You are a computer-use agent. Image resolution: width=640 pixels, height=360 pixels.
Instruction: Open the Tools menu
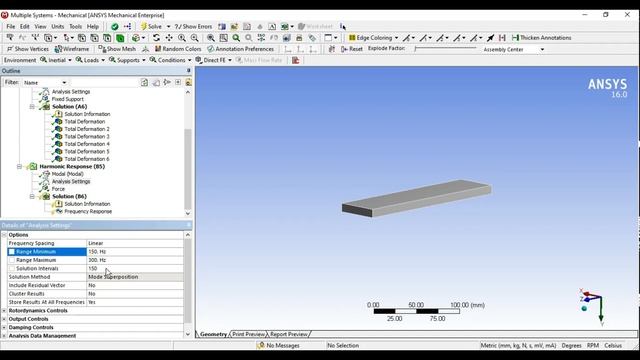76,27
